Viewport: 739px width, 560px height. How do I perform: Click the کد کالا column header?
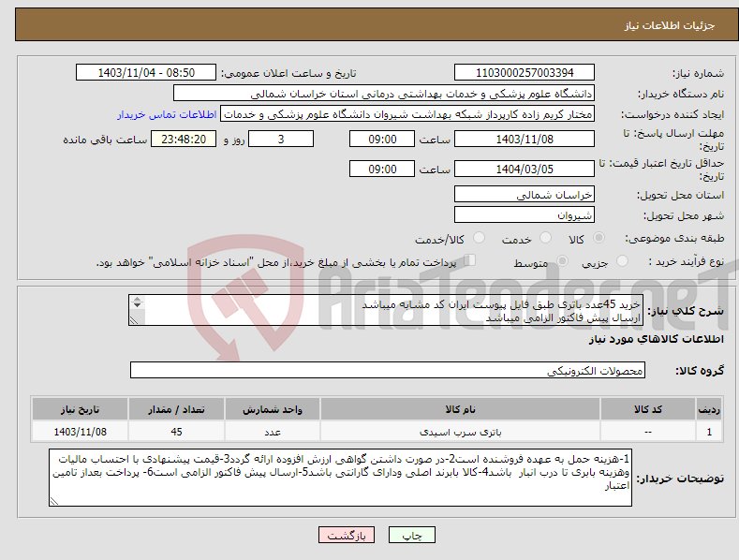(x=648, y=409)
